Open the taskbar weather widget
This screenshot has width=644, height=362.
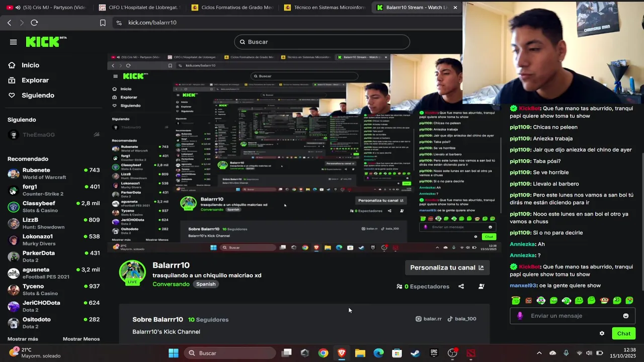pyautogui.click(x=35, y=353)
